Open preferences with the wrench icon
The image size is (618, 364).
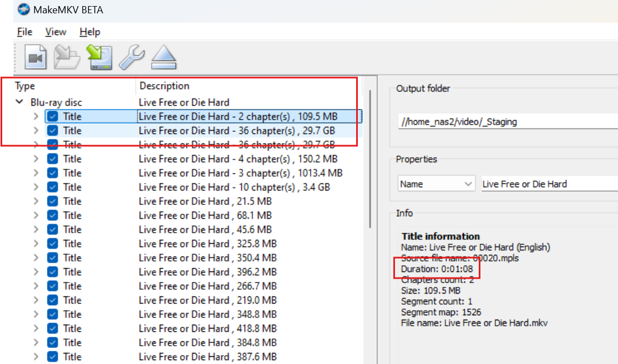131,58
